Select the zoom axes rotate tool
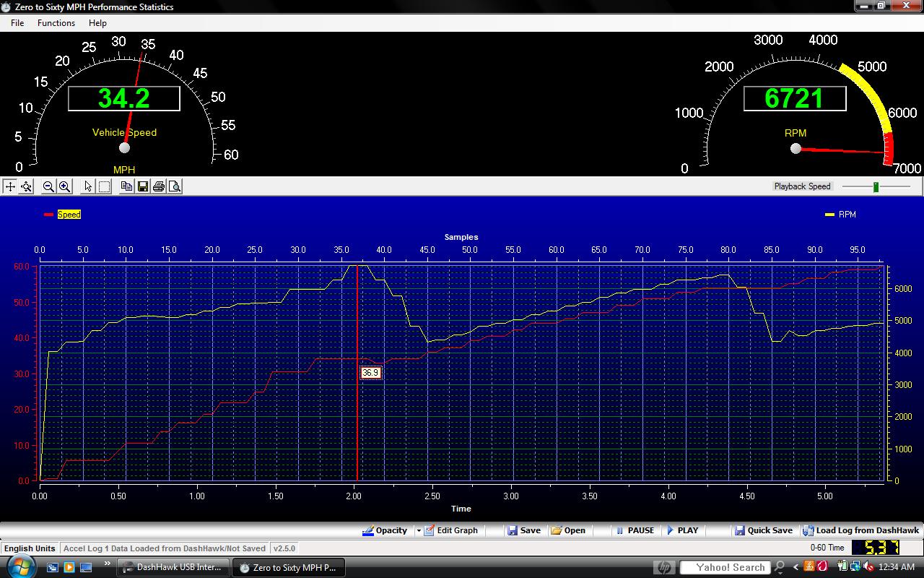Viewport: 924px width, 578px height. click(x=26, y=186)
